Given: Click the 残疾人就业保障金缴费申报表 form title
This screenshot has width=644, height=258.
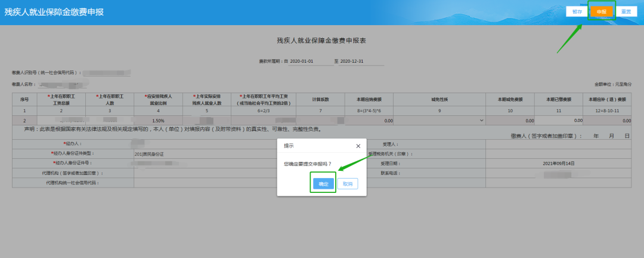Looking at the screenshot, I should coord(321,41).
